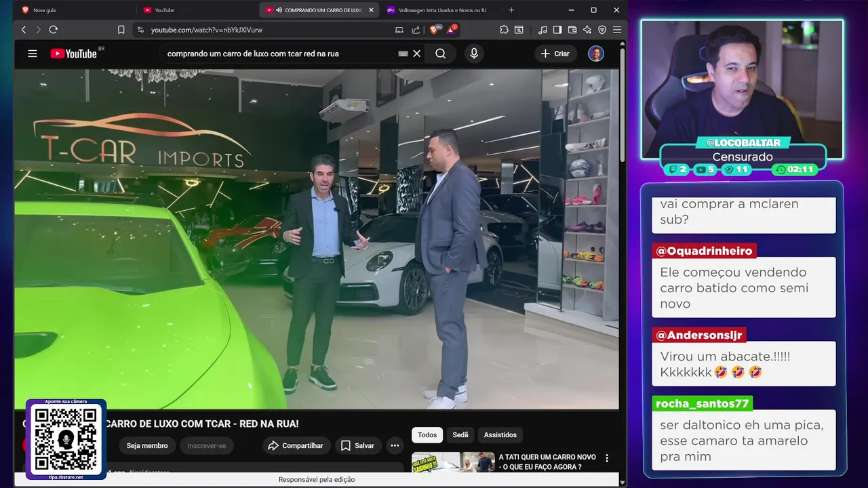The height and width of the screenshot is (488, 868).
Task: Open the Brave Shields lion icon
Action: click(x=435, y=29)
